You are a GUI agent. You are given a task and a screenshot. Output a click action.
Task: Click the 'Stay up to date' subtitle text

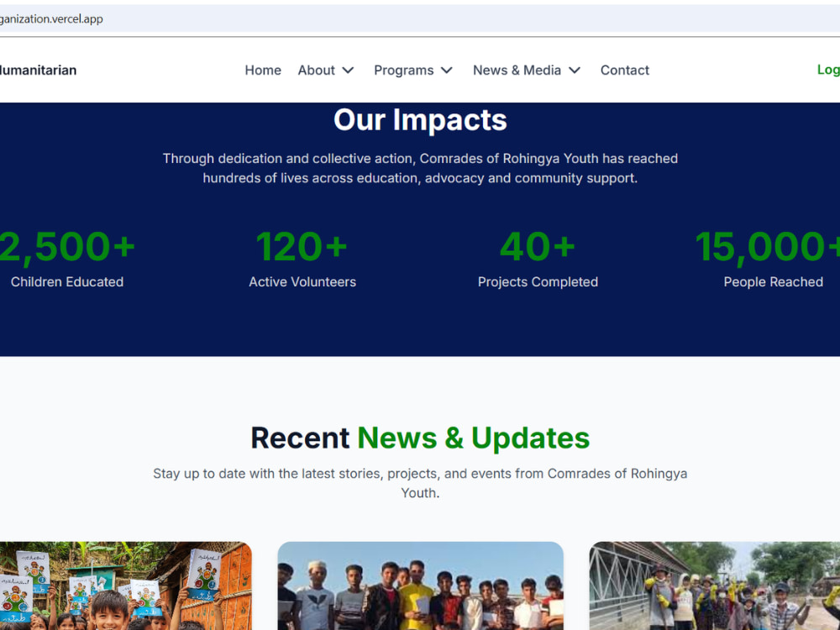point(420,483)
